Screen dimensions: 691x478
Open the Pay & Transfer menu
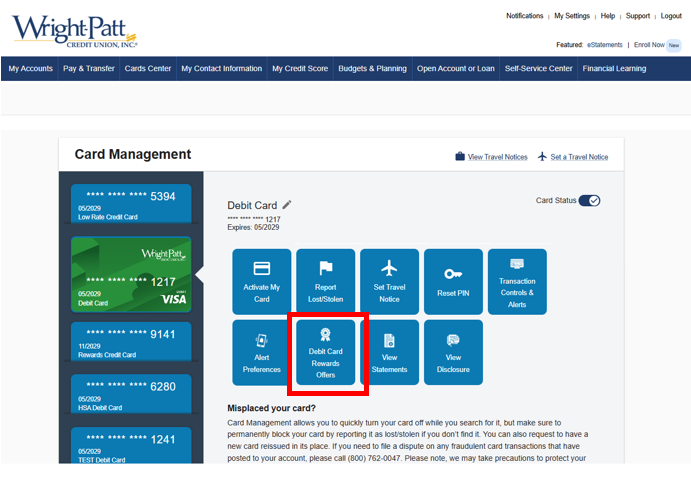pos(89,68)
